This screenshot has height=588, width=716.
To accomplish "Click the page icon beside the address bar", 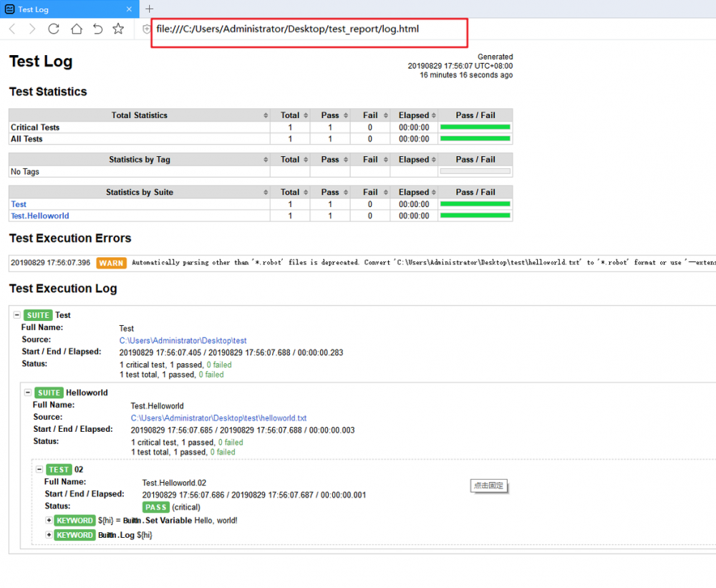I will (x=145, y=29).
